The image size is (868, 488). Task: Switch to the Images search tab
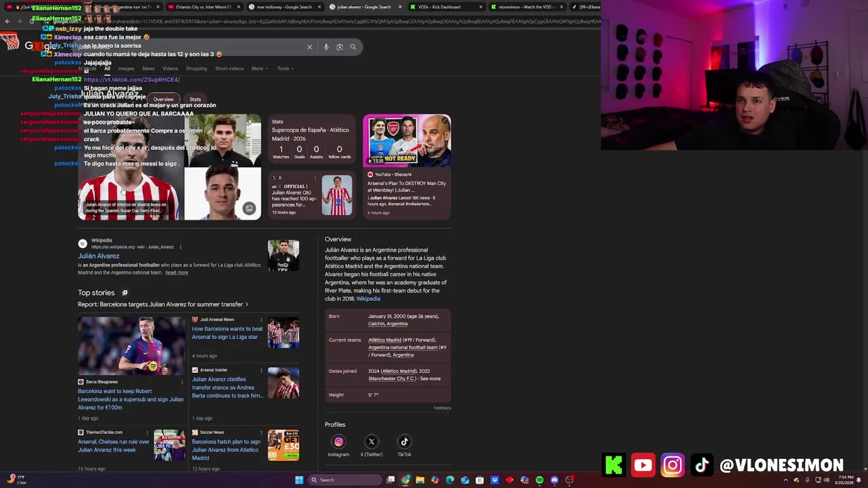click(126, 68)
